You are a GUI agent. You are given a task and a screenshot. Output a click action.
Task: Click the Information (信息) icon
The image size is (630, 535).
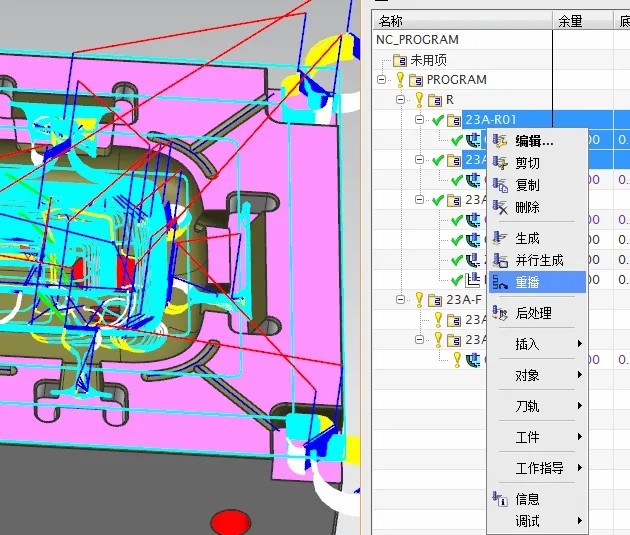click(500, 499)
